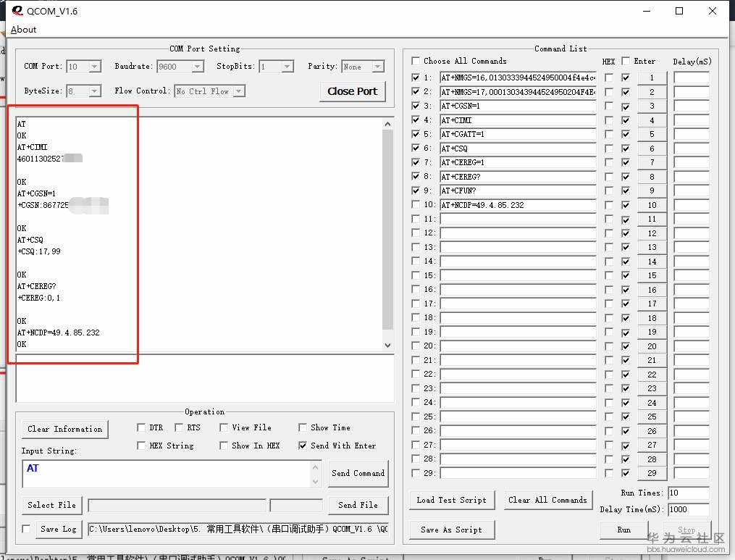Click the log scrollbar down arrow
735x560 pixels.
387,345
